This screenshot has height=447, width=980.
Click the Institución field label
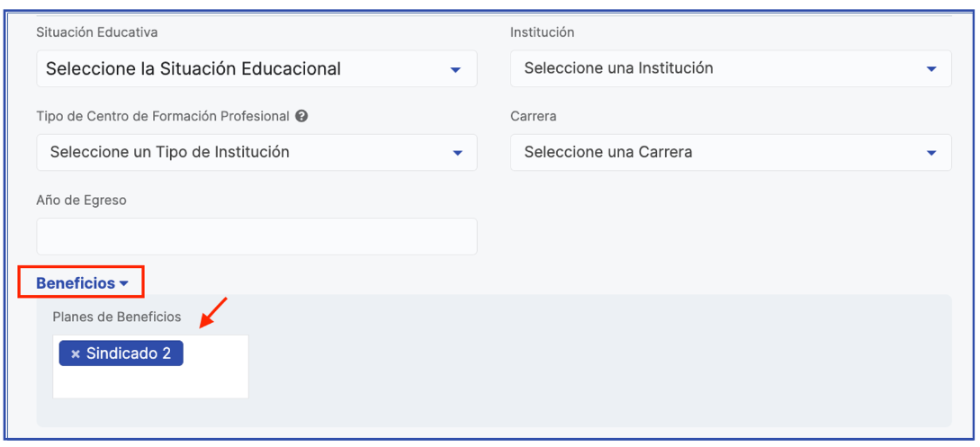(542, 32)
